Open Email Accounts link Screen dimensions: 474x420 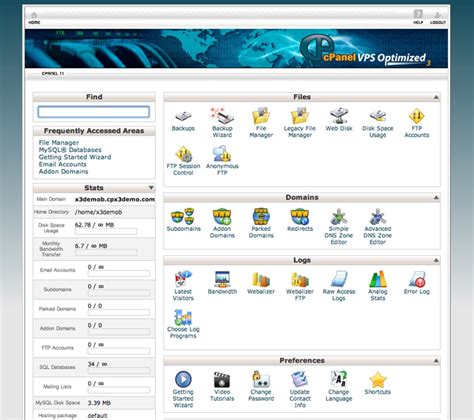pyautogui.click(x=63, y=164)
